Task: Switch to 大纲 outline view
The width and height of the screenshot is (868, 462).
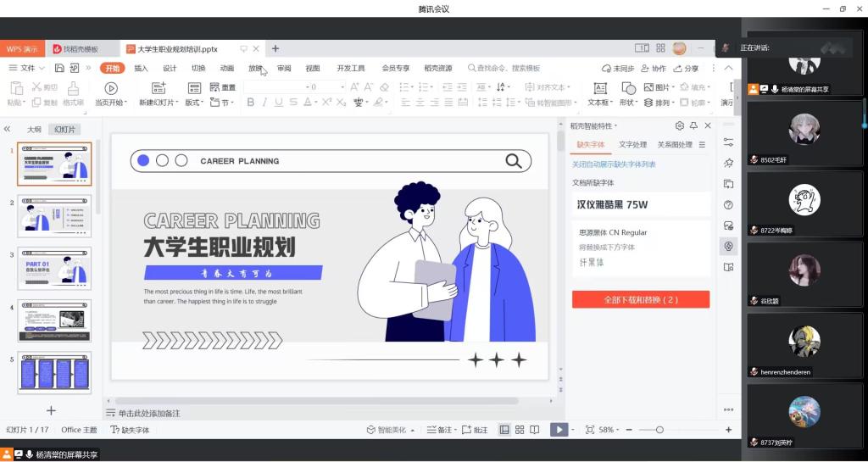Action: coord(34,130)
